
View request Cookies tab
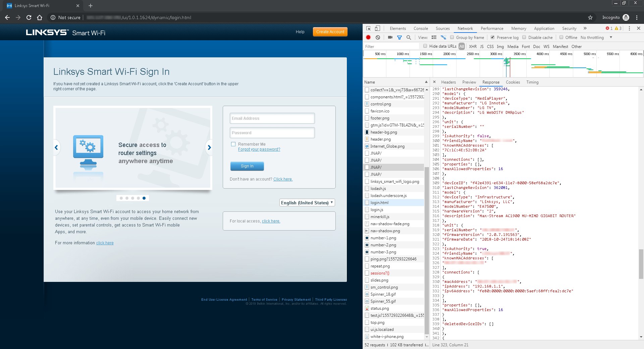click(x=513, y=82)
